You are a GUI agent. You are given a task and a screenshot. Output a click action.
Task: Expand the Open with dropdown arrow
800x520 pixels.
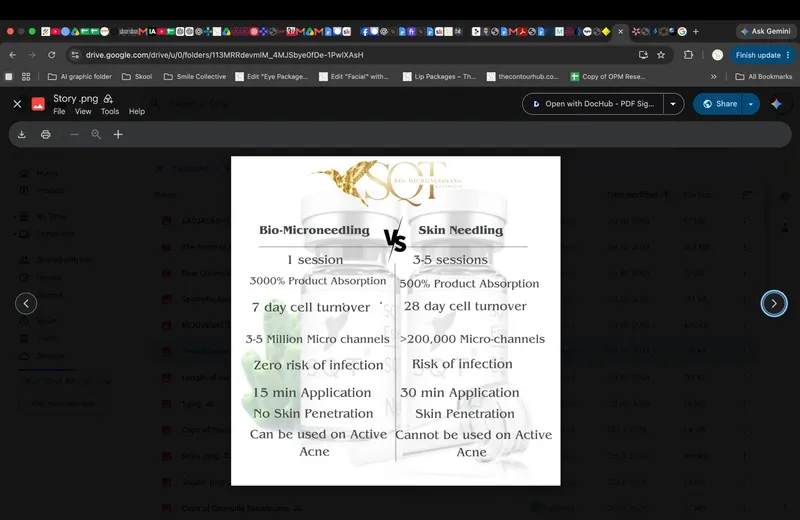point(673,104)
